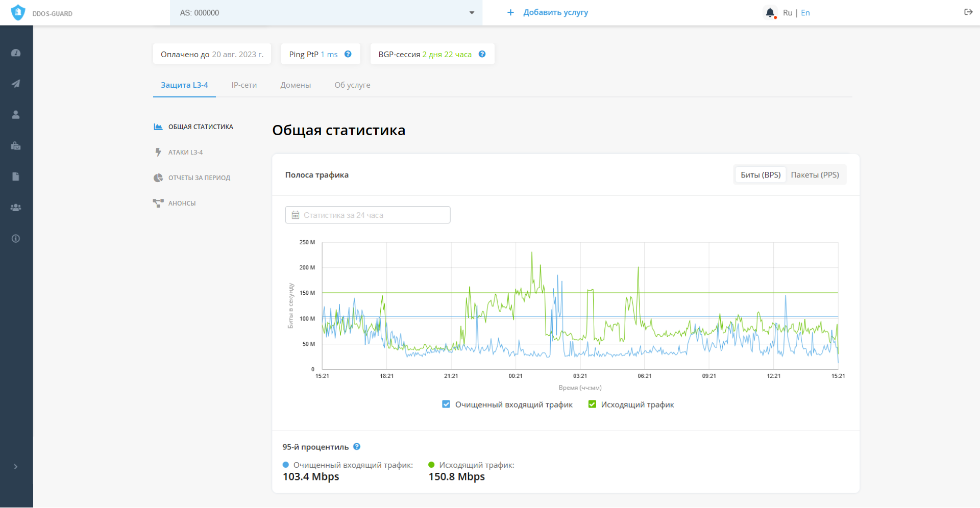Image resolution: width=980 pixels, height=508 pixels.
Task: Click the notification bell icon
Action: pos(770,13)
